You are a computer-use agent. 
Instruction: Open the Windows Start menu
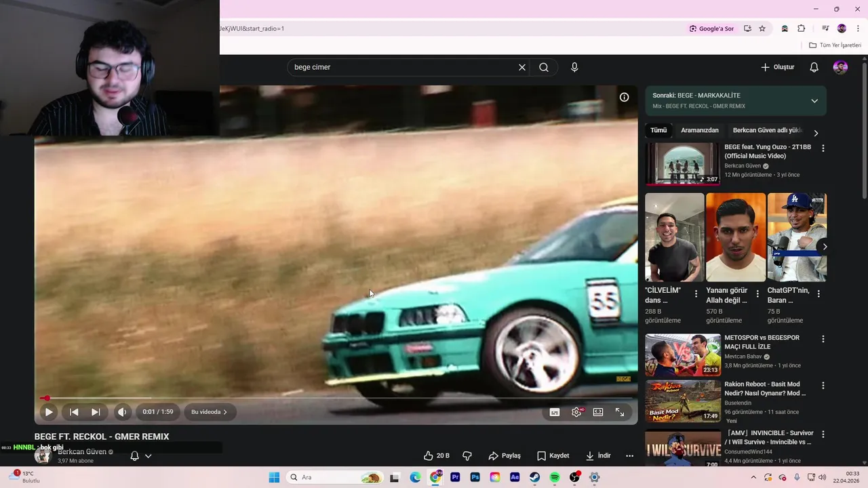tap(274, 477)
